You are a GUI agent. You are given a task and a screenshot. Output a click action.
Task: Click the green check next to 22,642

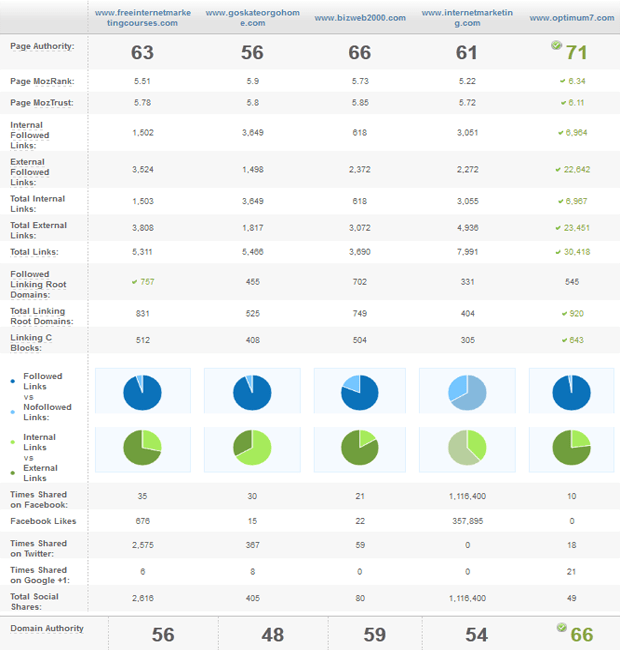(x=558, y=170)
